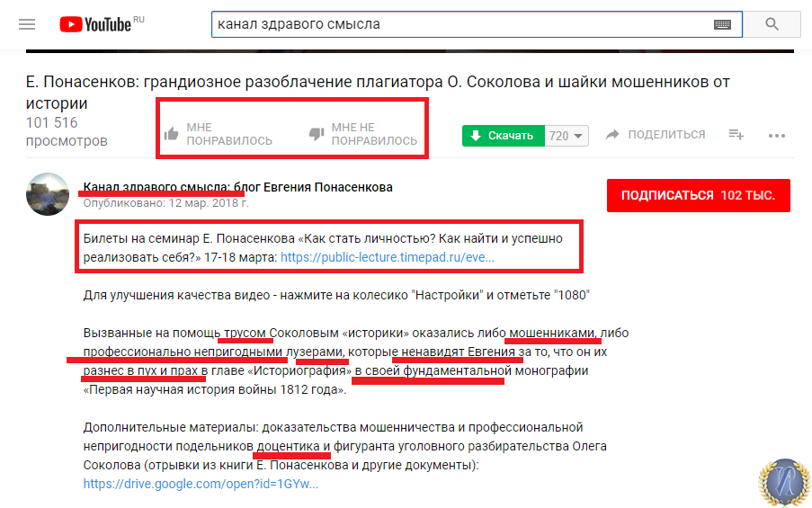This screenshot has width=812, height=508.
Task: Add video to playlist icon
Action: (736, 135)
